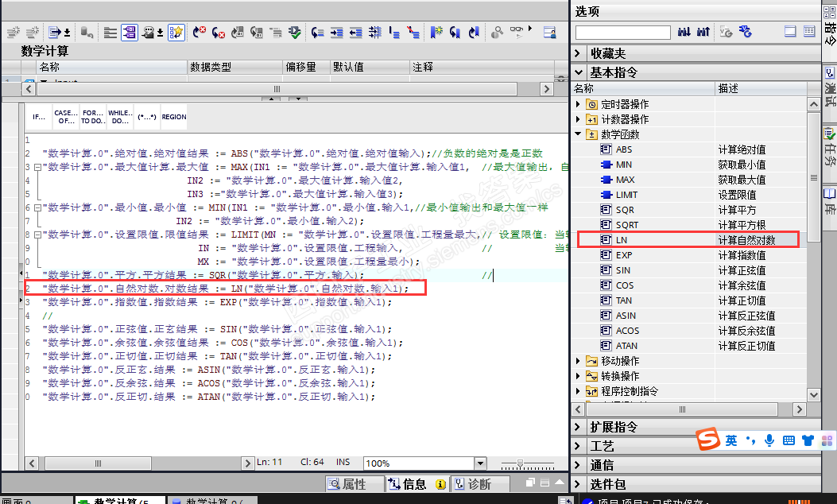Click the Sogou input method logo
The height and width of the screenshot is (504, 837).
tap(708, 440)
